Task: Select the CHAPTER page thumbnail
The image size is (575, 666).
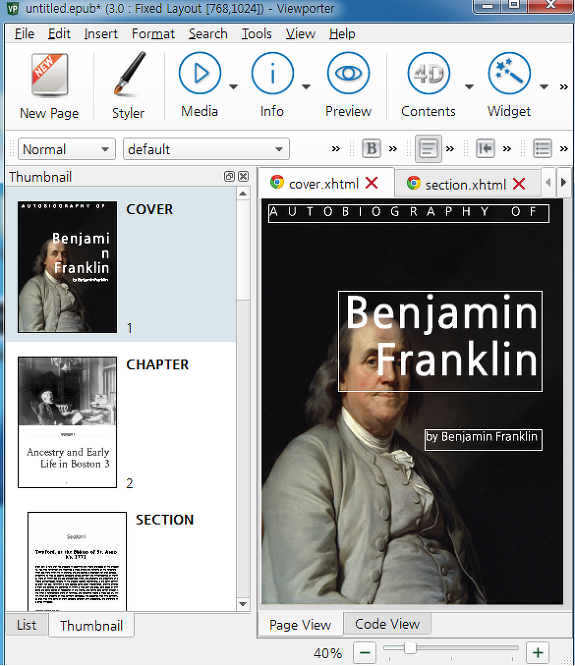Action: pyautogui.click(x=67, y=422)
